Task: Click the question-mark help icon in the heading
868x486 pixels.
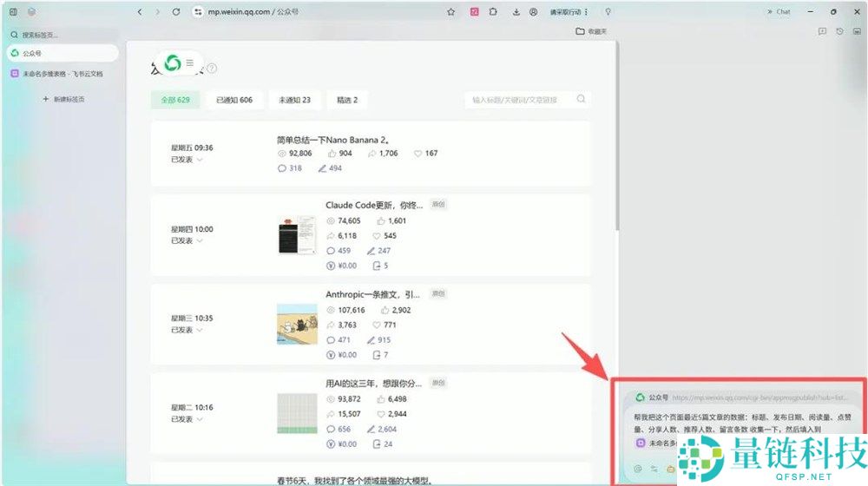Action: (x=212, y=68)
